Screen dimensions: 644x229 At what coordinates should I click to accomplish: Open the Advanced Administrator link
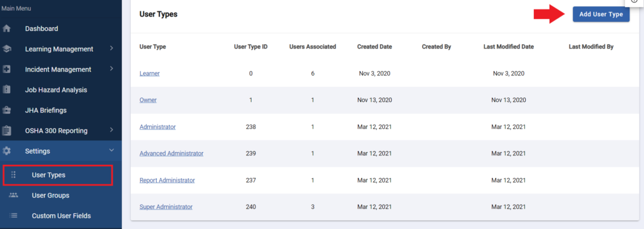tap(171, 154)
